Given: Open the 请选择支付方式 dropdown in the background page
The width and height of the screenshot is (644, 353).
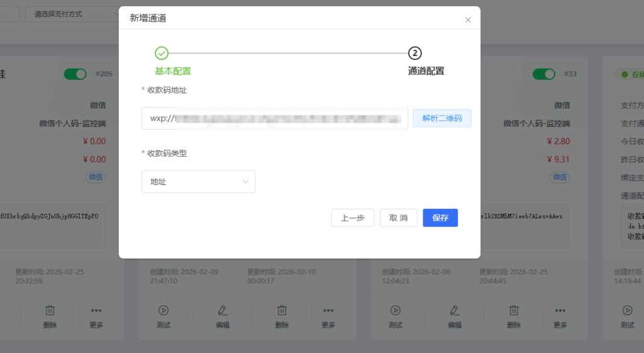Looking at the screenshot, I should coord(72,14).
